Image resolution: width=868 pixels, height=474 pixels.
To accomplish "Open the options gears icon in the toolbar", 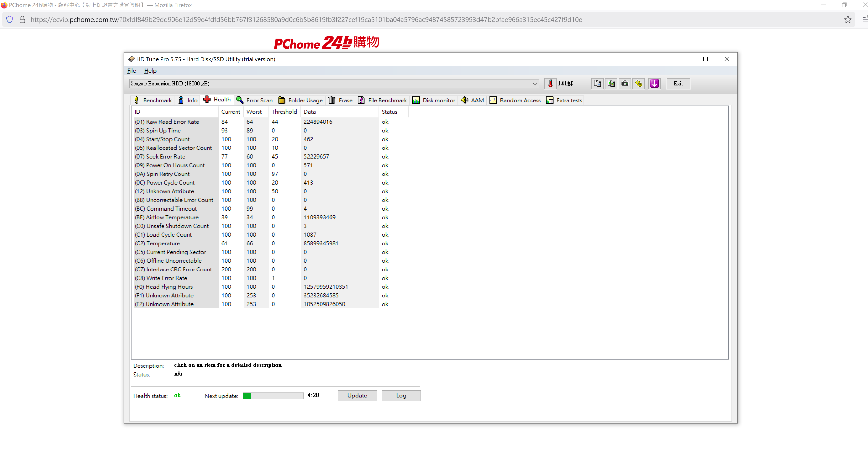I will 639,83.
